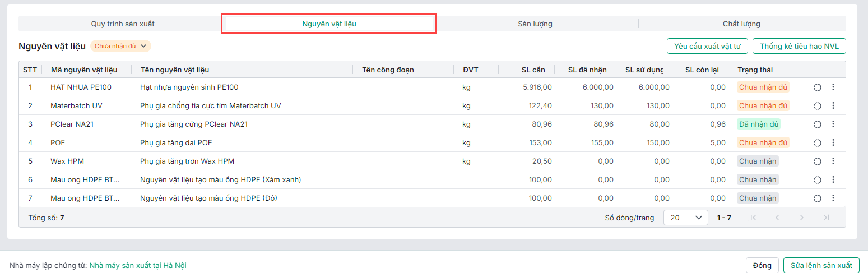Open refresh icon for Xám xanh color row
This screenshot has height=277, width=868.
point(817,180)
